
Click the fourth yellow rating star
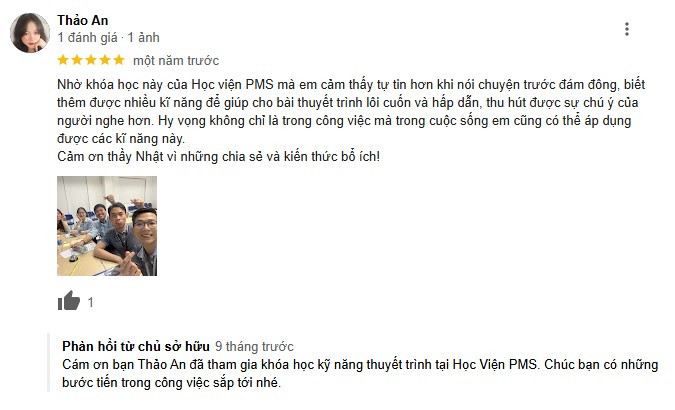[105, 60]
